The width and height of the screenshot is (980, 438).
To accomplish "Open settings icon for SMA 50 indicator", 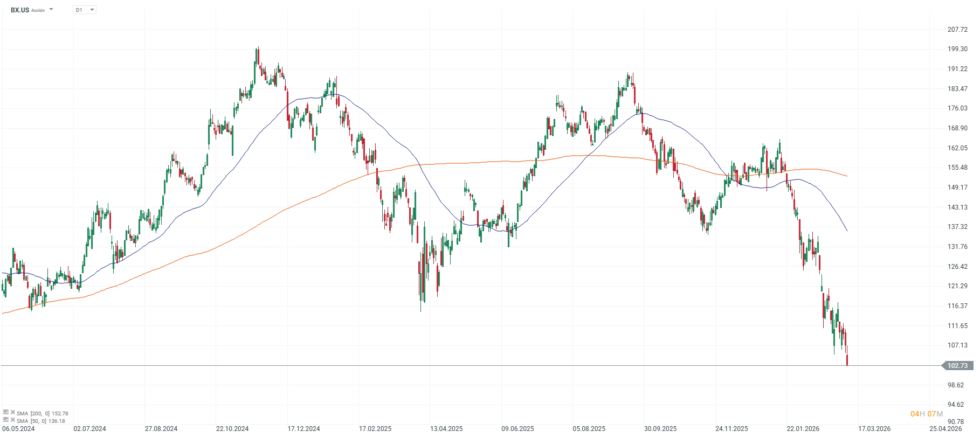I will [6, 420].
